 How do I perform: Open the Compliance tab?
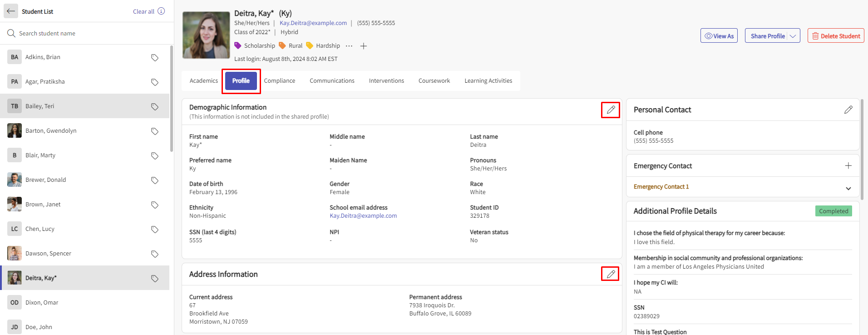[x=279, y=81]
